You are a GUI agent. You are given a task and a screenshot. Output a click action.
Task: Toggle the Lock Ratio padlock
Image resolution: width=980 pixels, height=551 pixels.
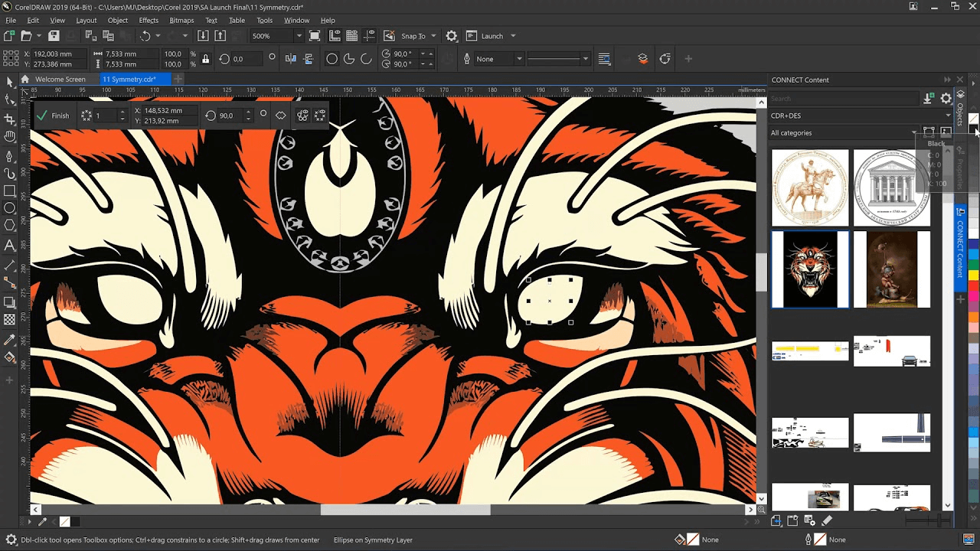[205, 59]
